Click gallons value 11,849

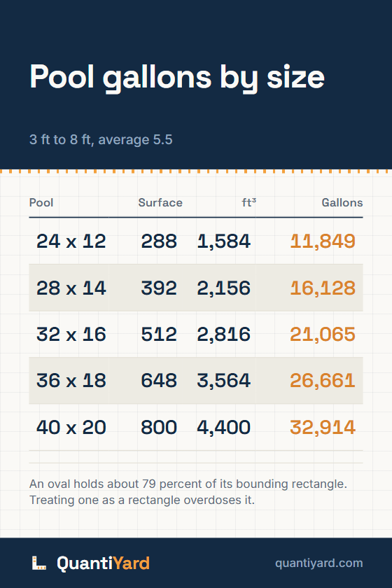(323, 241)
